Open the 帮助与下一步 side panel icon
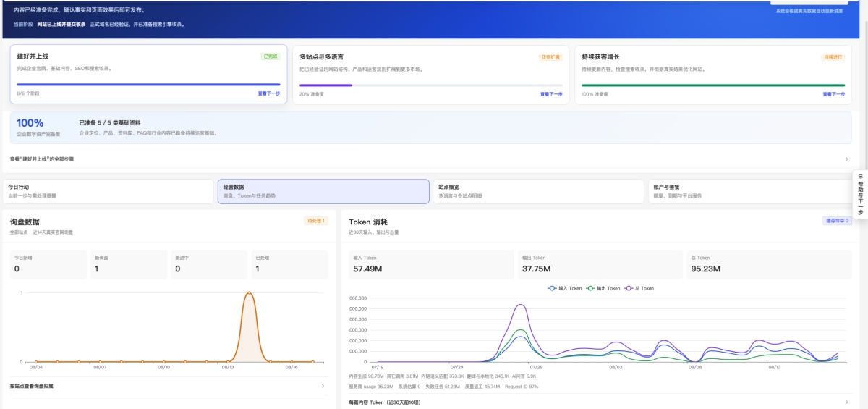The width and height of the screenshot is (868, 409). point(861,195)
